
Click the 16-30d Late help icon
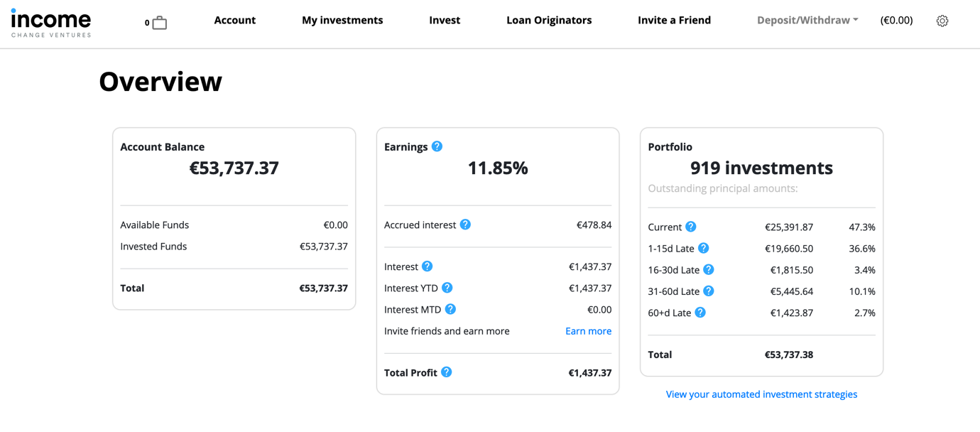[708, 269]
